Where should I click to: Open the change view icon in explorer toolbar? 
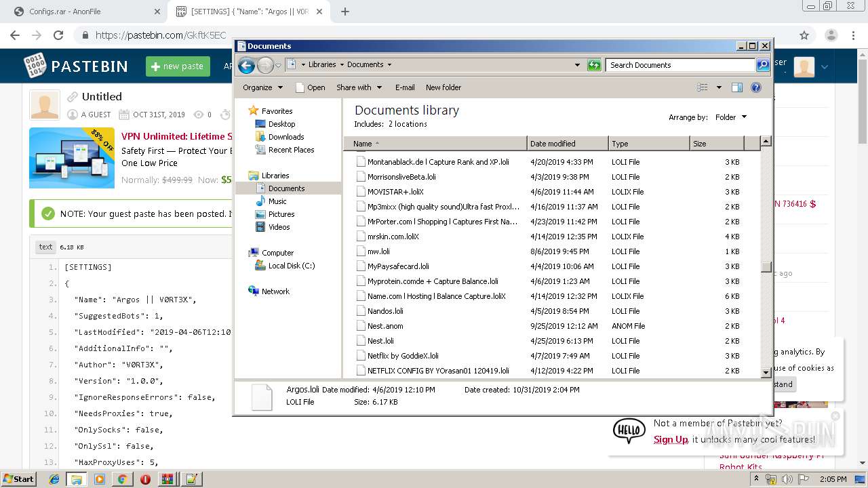(x=703, y=87)
